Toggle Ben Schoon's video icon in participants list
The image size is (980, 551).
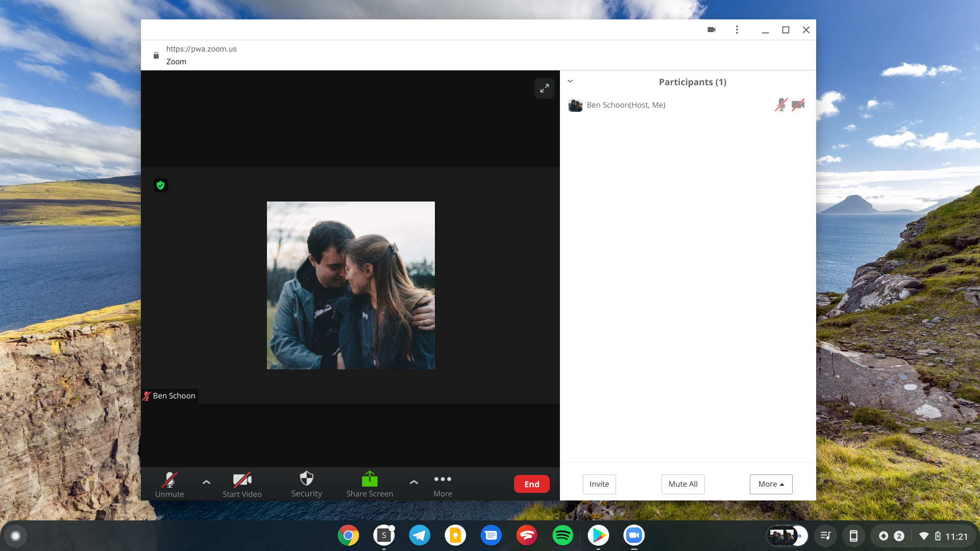point(798,105)
